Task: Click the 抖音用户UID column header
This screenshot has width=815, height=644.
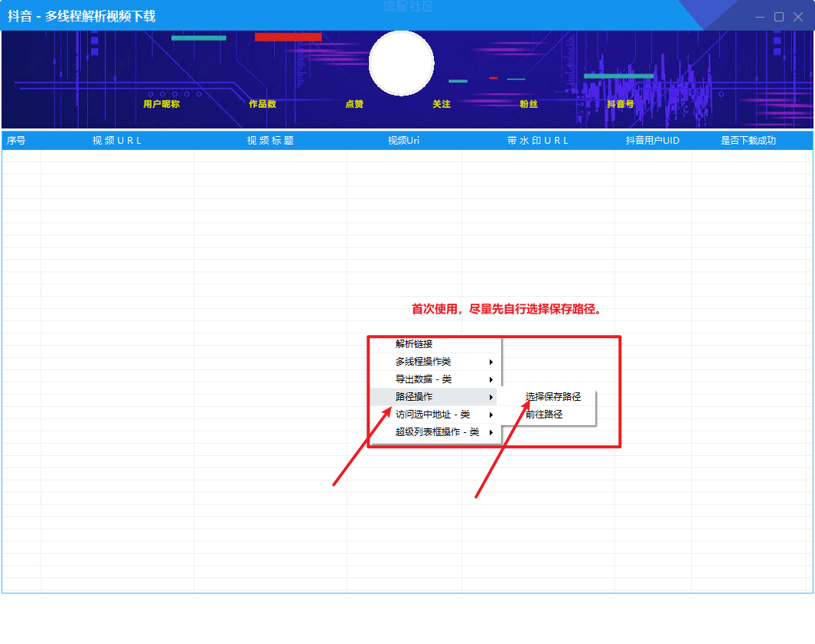Action: pos(653,141)
